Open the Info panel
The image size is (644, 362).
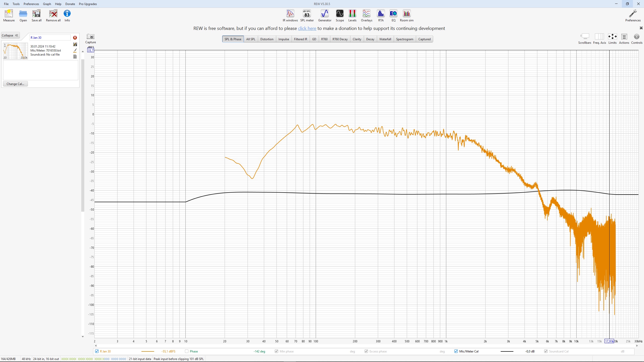coord(67,16)
